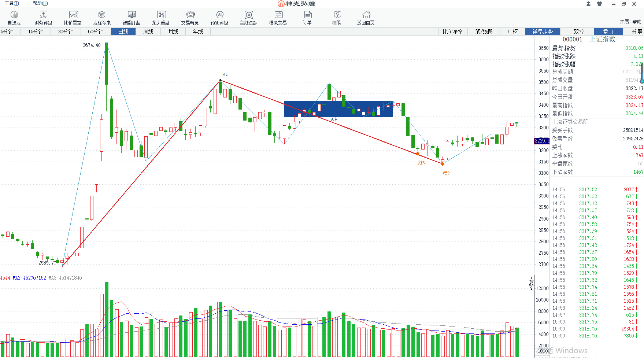Click the 最新指数 value 3318.06
Screen dimensions: 644x358
(x=634, y=48)
